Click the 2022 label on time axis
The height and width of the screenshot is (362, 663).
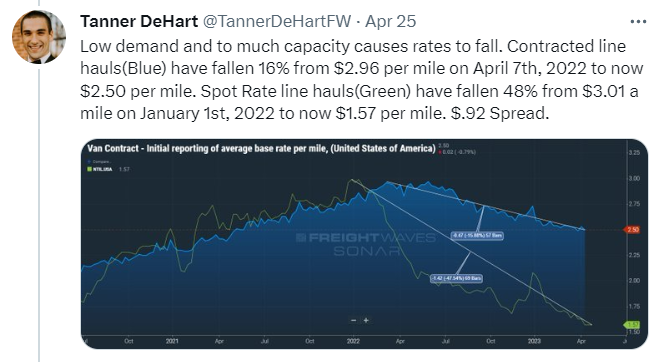(353, 341)
